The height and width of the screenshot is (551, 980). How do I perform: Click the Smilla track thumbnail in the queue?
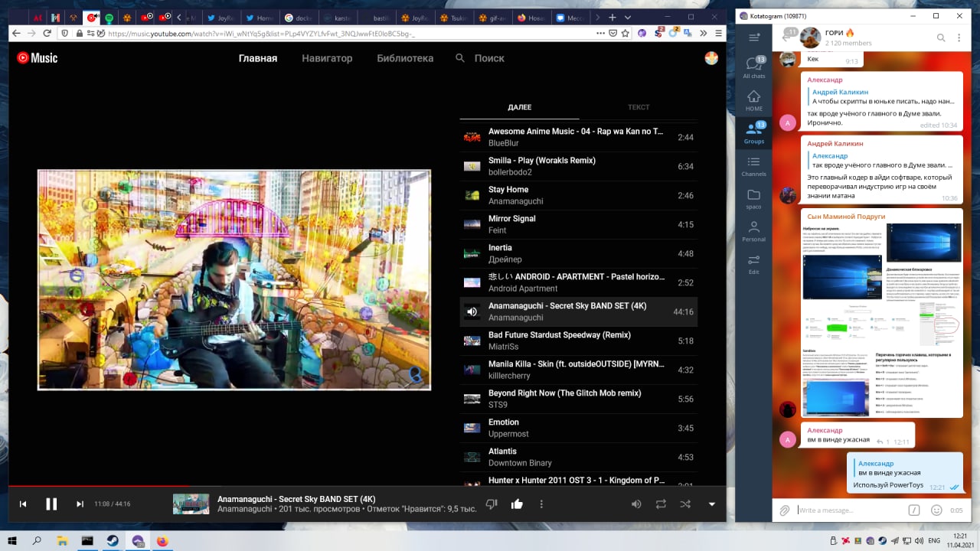[x=472, y=166]
